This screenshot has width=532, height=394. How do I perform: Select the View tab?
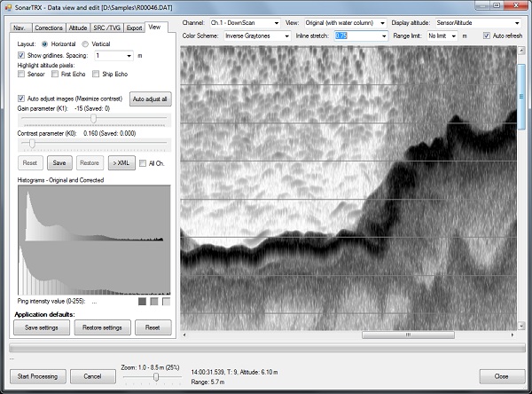pos(155,28)
